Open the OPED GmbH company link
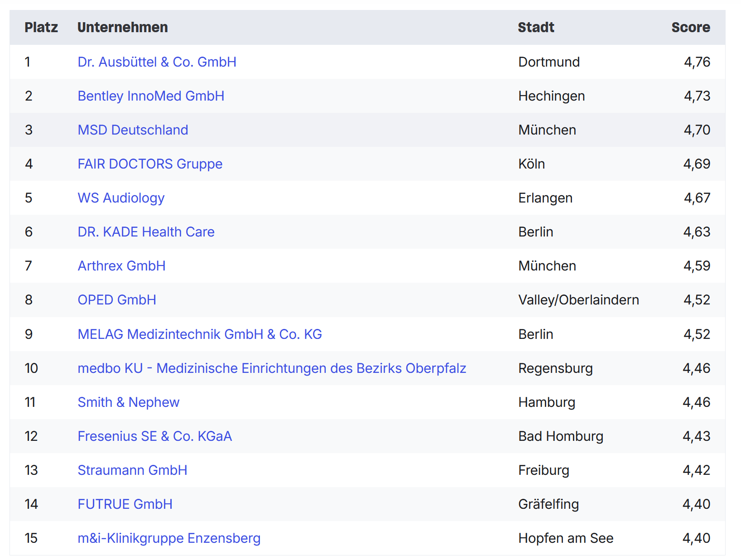This screenshot has width=741, height=560. 117,299
